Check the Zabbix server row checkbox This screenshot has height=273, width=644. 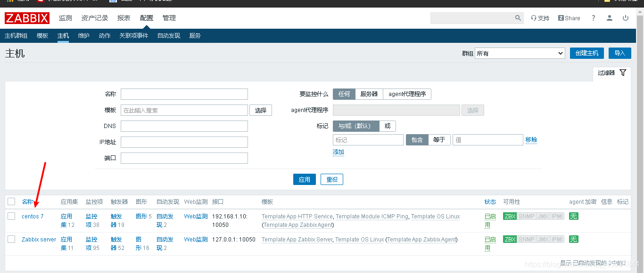[x=11, y=239]
